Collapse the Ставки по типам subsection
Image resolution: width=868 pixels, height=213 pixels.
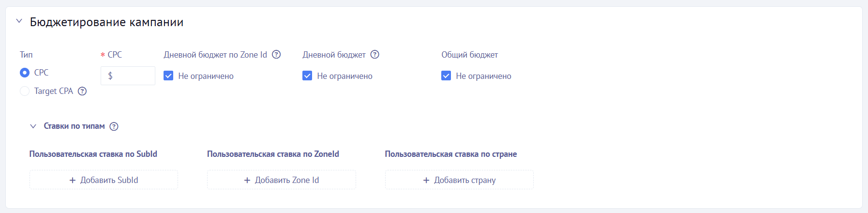tap(33, 126)
